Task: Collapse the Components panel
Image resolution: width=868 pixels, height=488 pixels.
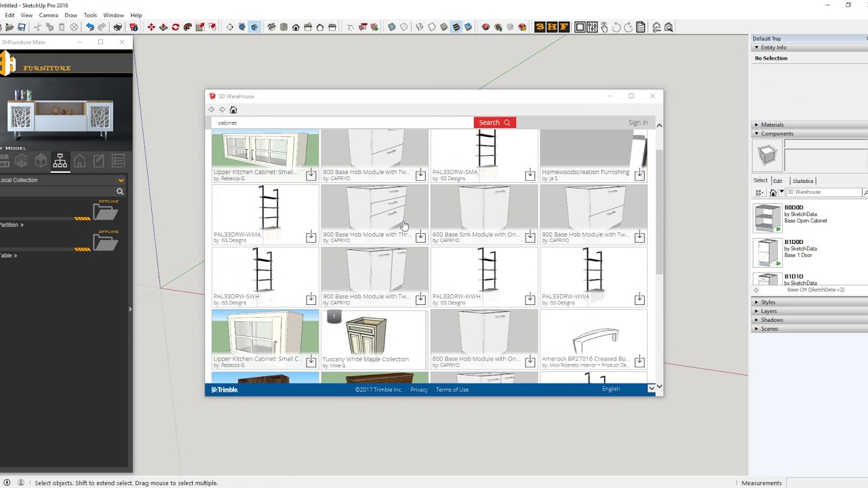Action: click(x=756, y=134)
